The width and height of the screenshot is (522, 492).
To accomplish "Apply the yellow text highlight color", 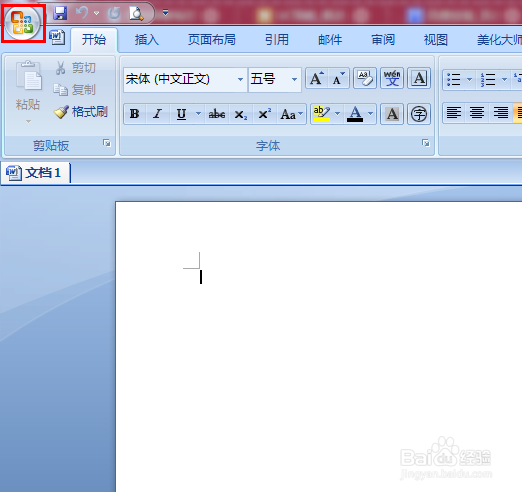I will click(322, 114).
